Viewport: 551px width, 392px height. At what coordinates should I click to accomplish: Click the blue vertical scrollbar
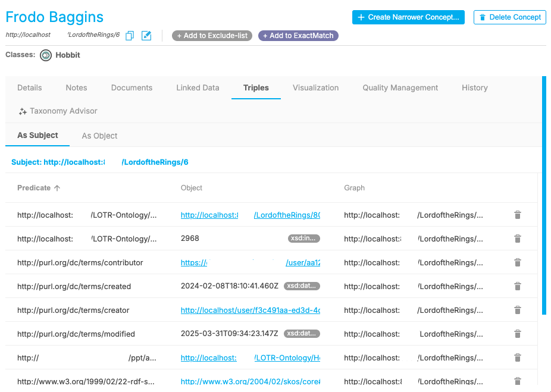click(x=544, y=195)
